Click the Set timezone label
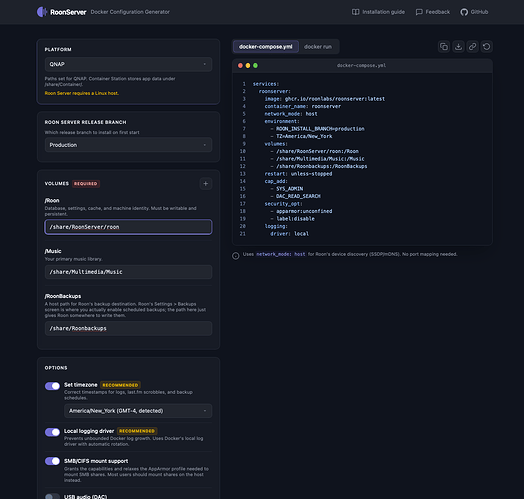 click(81, 385)
